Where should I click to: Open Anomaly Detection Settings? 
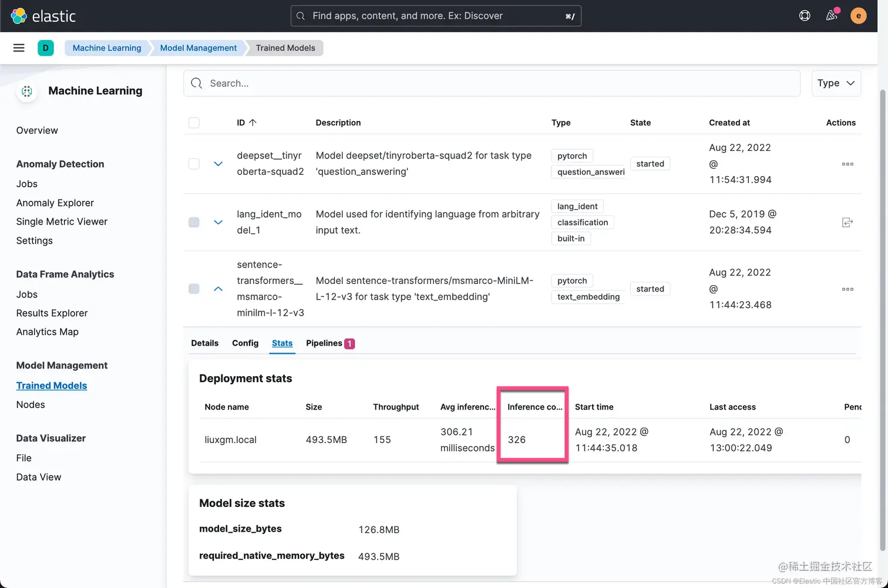click(35, 241)
